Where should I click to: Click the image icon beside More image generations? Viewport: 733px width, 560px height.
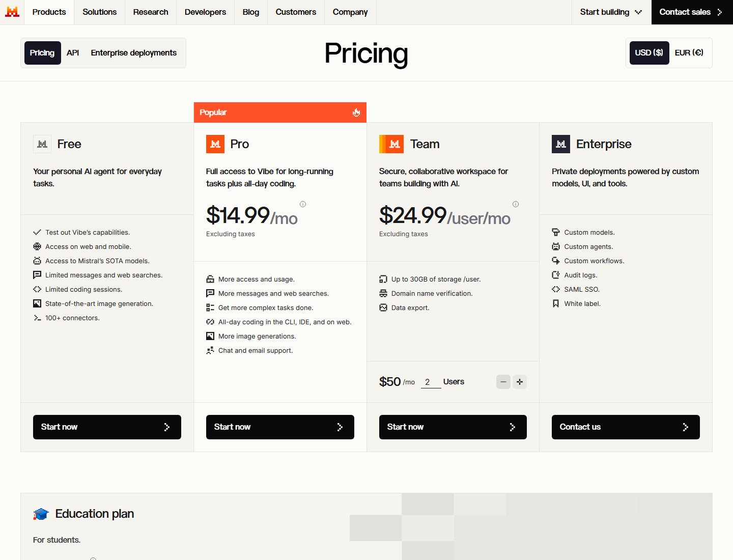(210, 336)
